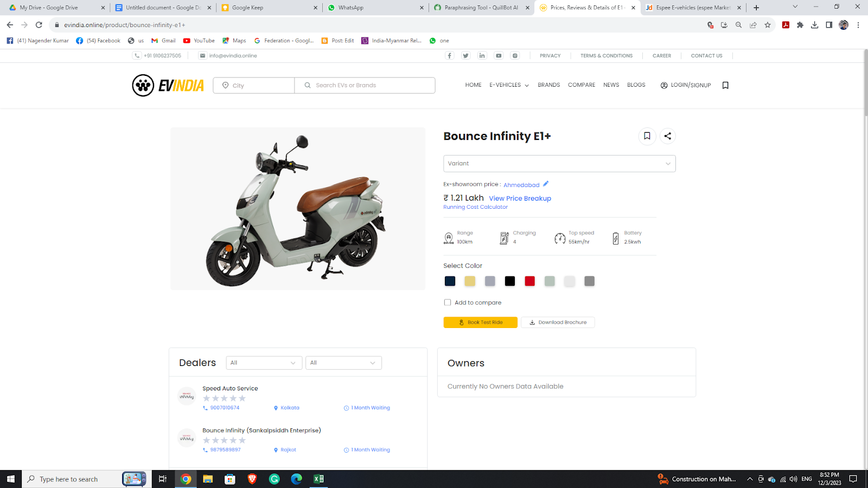Click Book Test Ride button
Image resolution: width=868 pixels, height=488 pixels.
pos(480,322)
